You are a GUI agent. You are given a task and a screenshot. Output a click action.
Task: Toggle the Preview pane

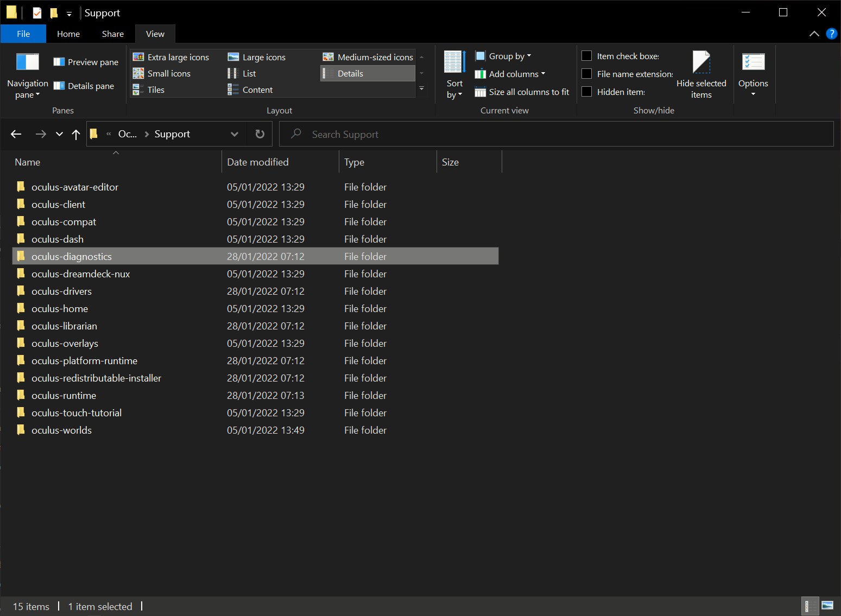(x=86, y=62)
